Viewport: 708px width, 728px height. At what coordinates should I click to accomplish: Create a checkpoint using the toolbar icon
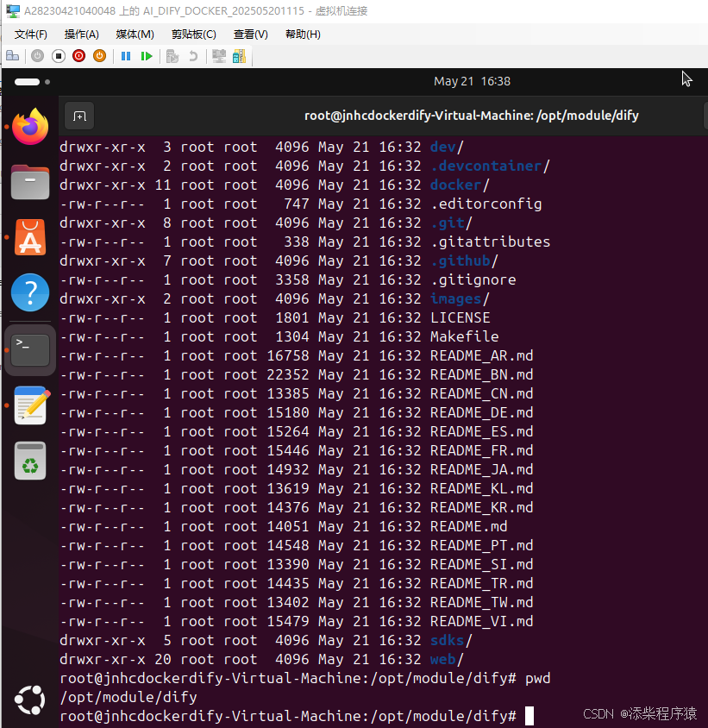pyautogui.click(x=172, y=56)
